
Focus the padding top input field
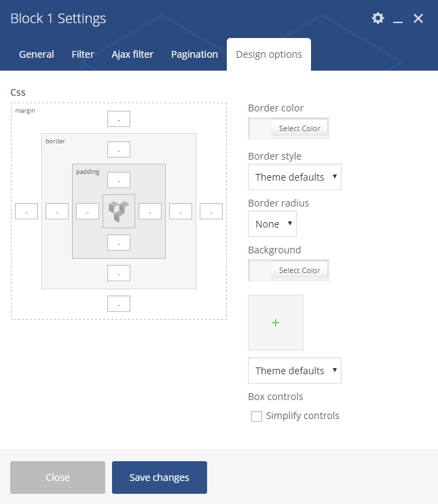click(119, 180)
